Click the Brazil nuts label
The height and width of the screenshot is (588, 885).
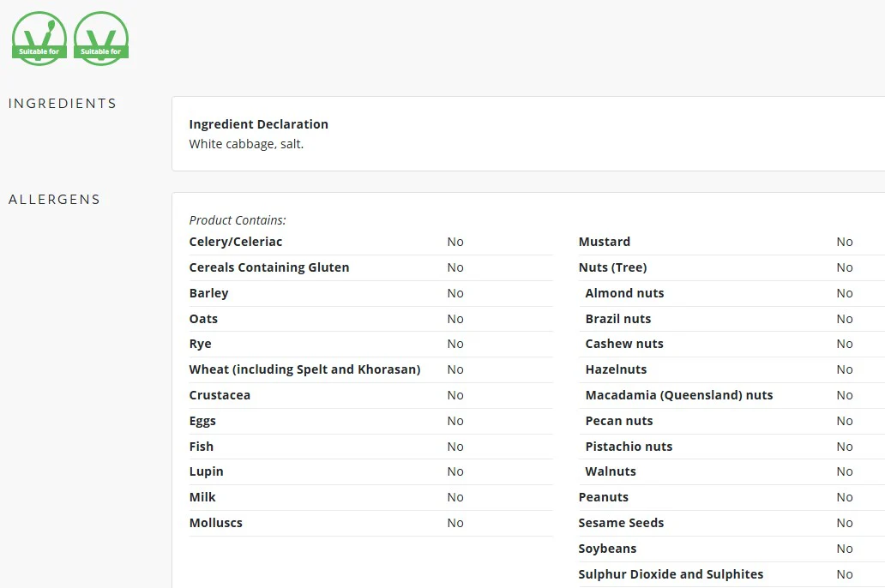(x=618, y=319)
